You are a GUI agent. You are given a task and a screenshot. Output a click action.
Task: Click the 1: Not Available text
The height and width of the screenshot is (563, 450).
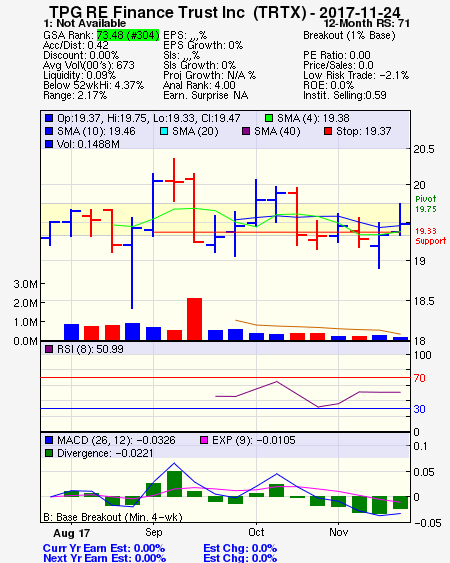click(84, 23)
